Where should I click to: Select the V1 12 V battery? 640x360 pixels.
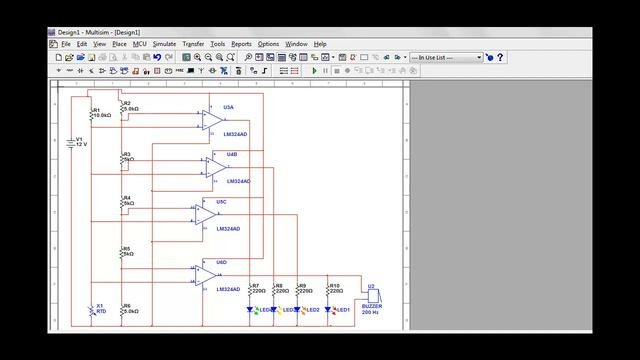(71, 143)
